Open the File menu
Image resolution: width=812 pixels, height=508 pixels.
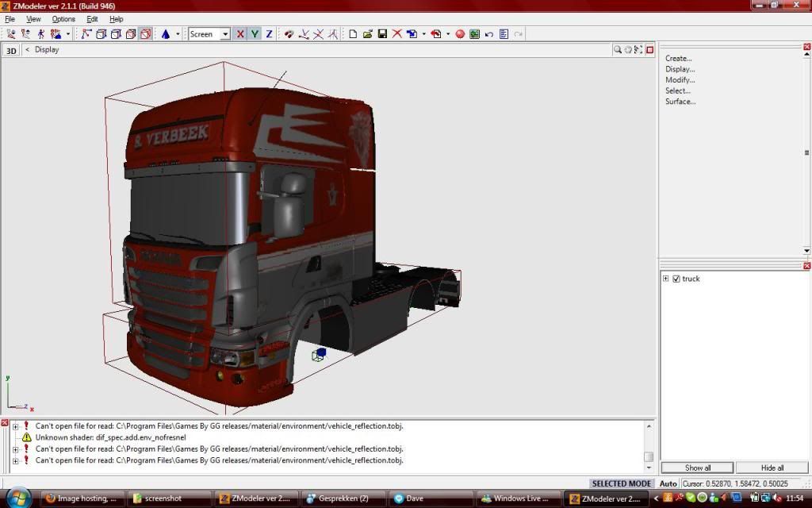[x=10, y=19]
